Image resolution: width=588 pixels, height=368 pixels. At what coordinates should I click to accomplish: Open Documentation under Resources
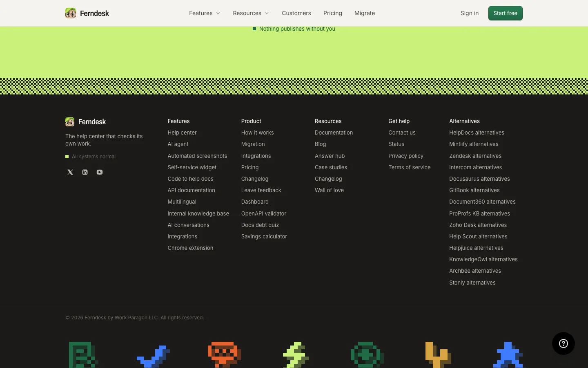(334, 133)
